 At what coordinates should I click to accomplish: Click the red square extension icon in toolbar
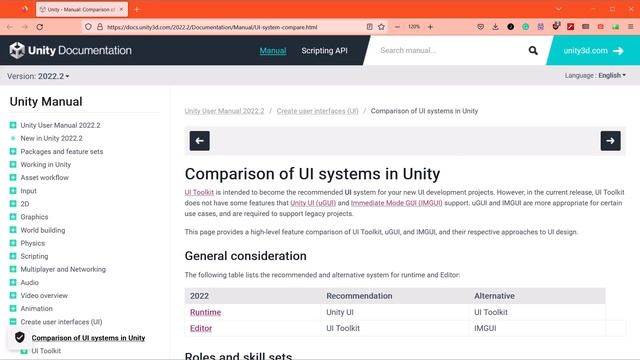point(570,27)
